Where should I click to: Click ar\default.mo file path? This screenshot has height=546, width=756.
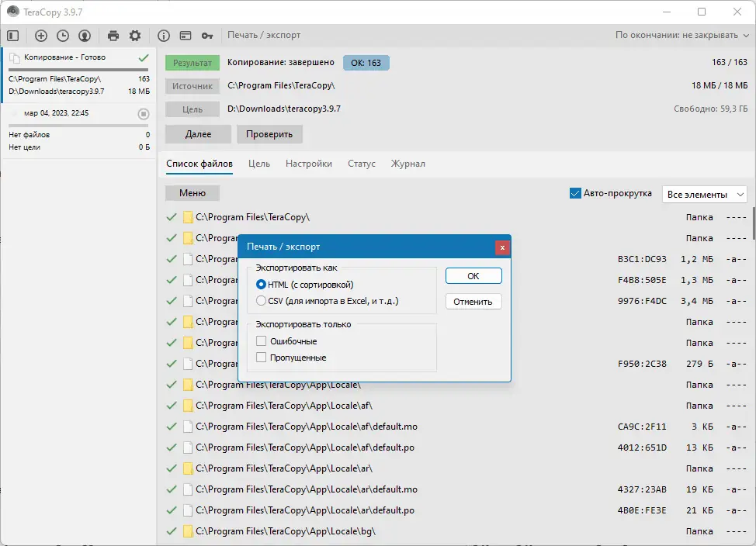[307, 489]
